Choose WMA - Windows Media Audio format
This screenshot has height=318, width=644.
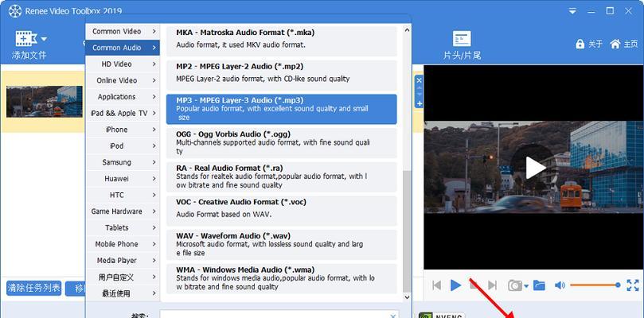281,278
